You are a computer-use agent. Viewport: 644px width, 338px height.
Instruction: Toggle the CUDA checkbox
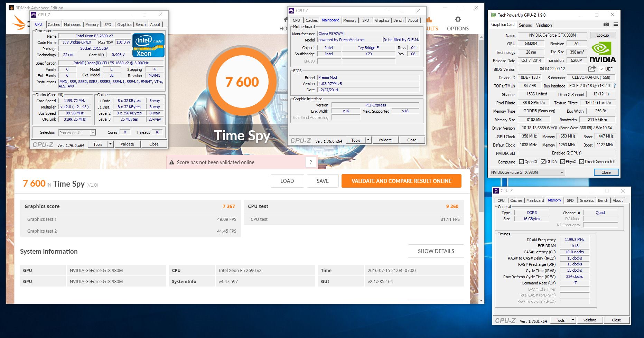pos(543,162)
